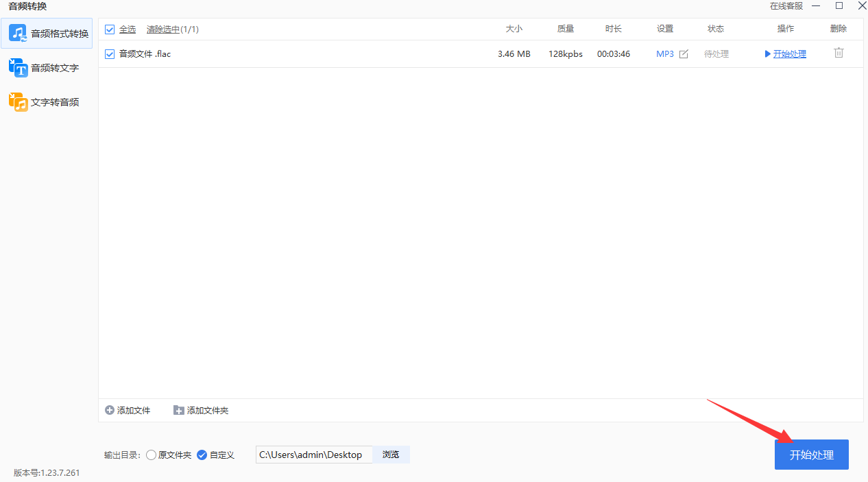The height and width of the screenshot is (482, 868).
Task: Click the 音频格式转换 music note icon
Action: click(18, 33)
